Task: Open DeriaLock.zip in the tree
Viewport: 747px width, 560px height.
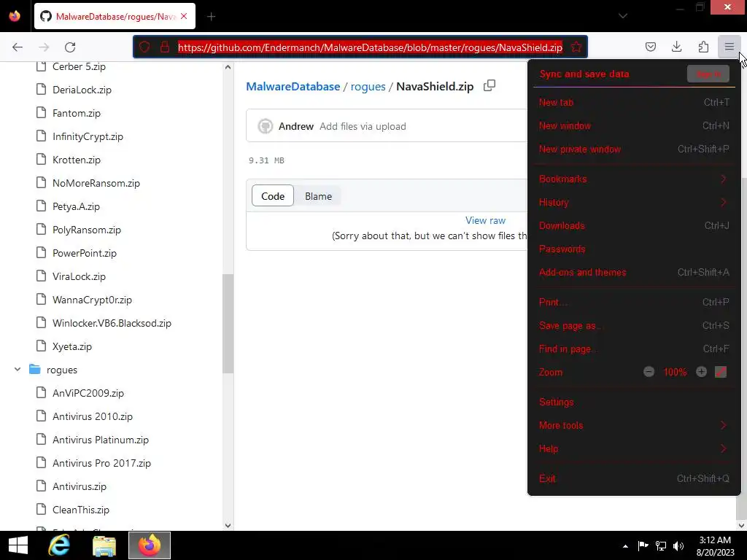Action: (x=82, y=90)
